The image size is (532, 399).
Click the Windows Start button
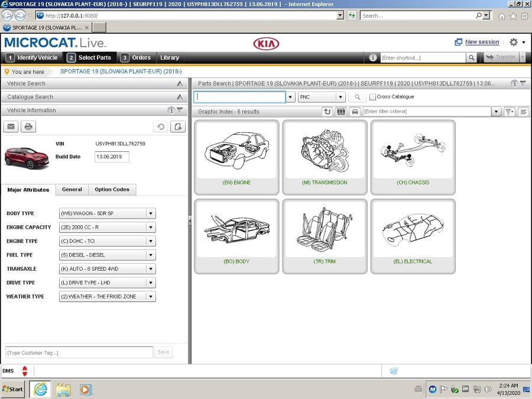13,389
